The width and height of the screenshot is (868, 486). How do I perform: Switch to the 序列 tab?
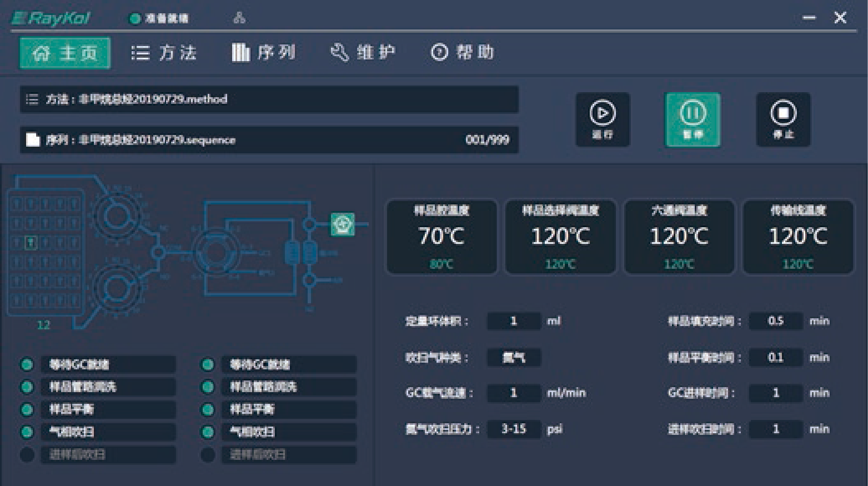[x=263, y=52]
